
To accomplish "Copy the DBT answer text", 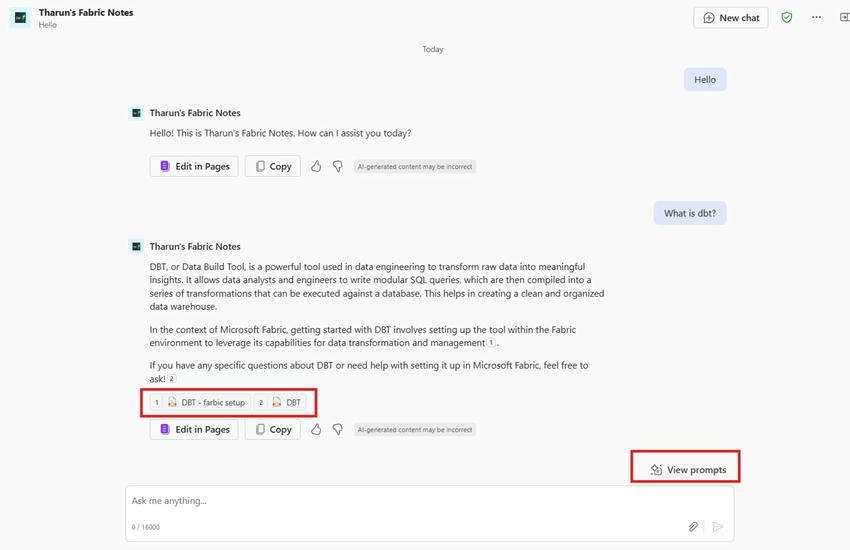I will pos(272,429).
